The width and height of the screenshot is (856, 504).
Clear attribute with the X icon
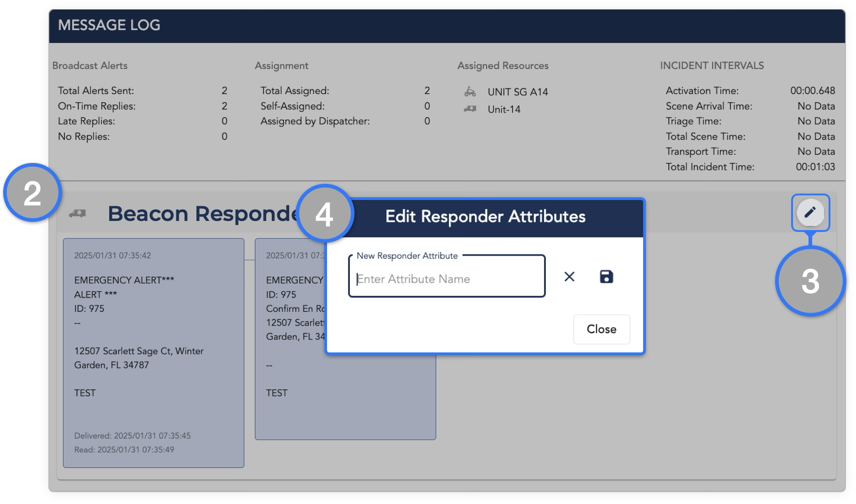569,277
